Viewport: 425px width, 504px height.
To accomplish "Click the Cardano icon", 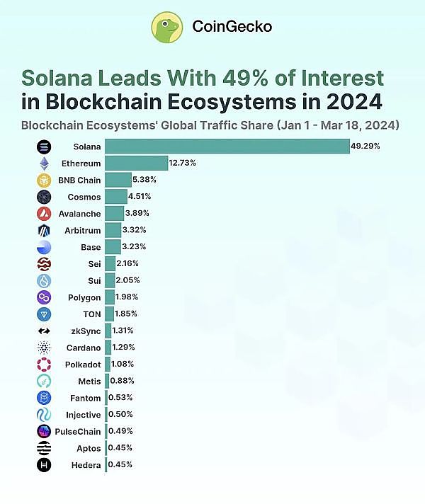I will pos(44,348).
